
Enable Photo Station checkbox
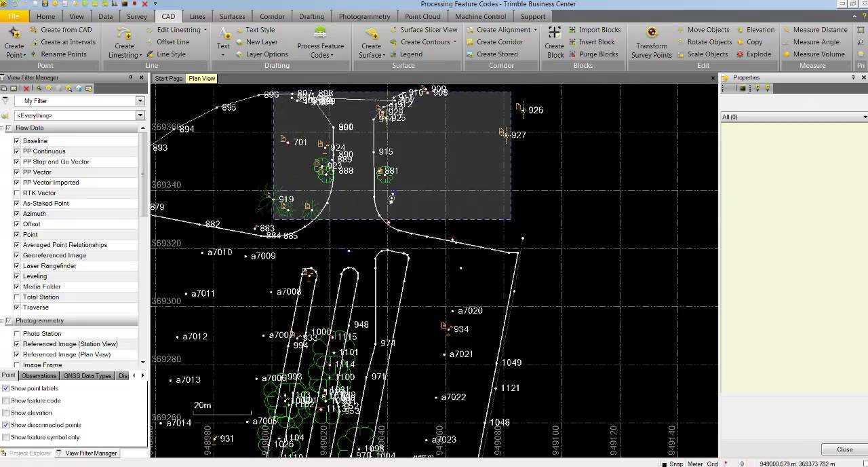tap(17, 334)
